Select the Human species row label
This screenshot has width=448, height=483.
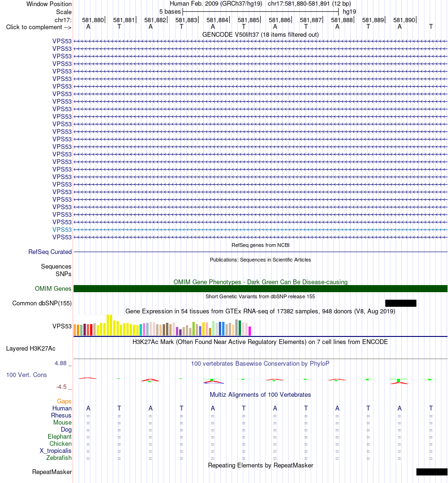point(62,408)
